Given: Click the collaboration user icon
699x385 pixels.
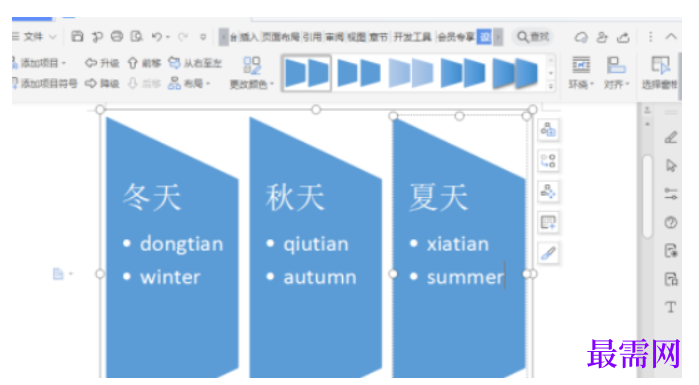Looking at the screenshot, I should (x=602, y=37).
